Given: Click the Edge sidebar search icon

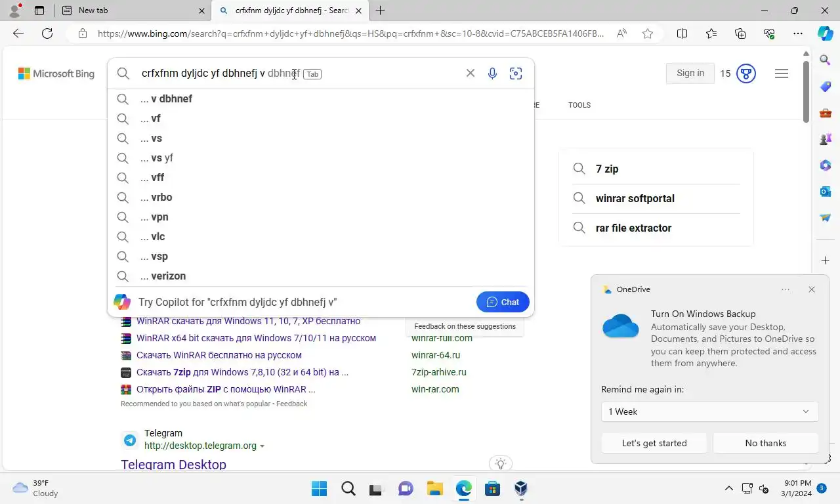Looking at the screenshot, I should [826, 60].
